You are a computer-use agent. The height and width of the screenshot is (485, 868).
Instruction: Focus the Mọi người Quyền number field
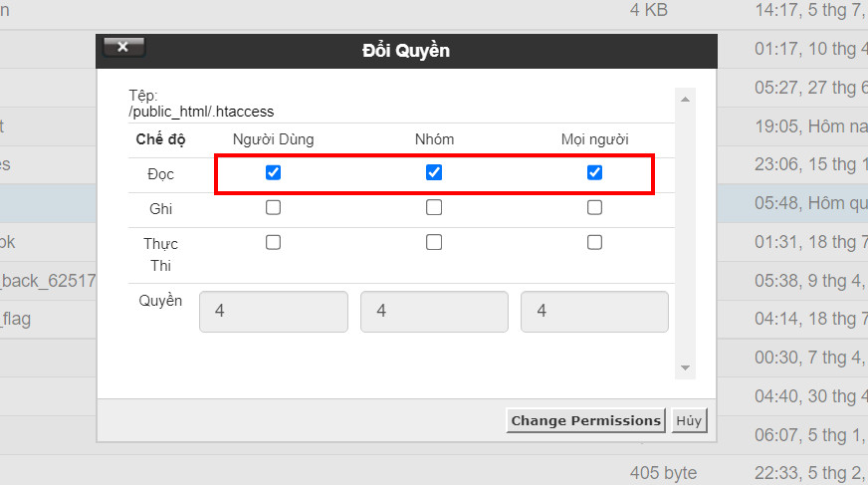[594, 312]
